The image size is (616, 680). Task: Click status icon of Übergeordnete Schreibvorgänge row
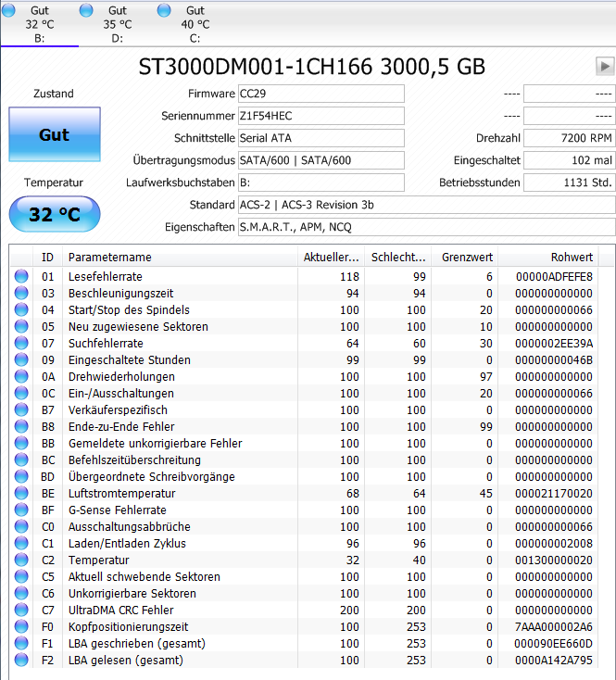21,476
